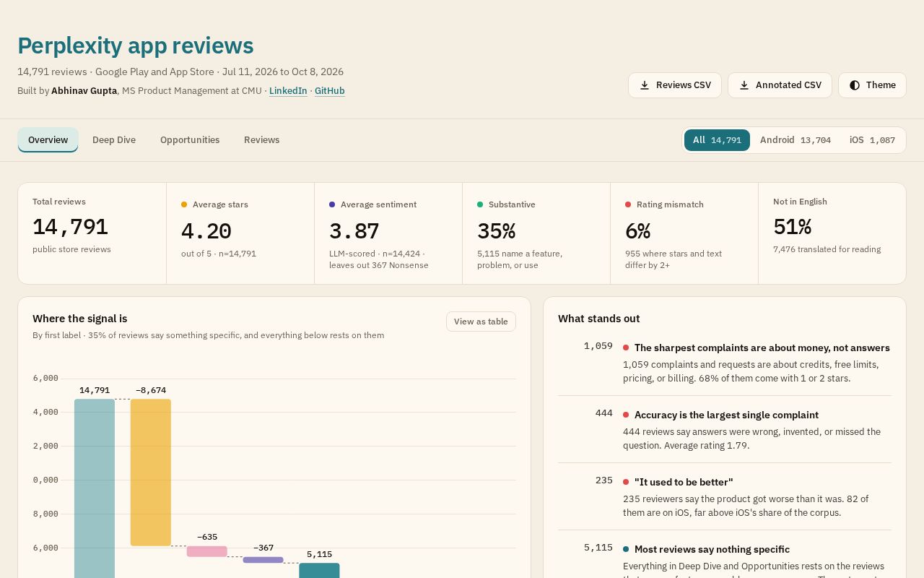924x578 pixels.
Task: Filter reviews to Android only
Action: click(796, 140)
